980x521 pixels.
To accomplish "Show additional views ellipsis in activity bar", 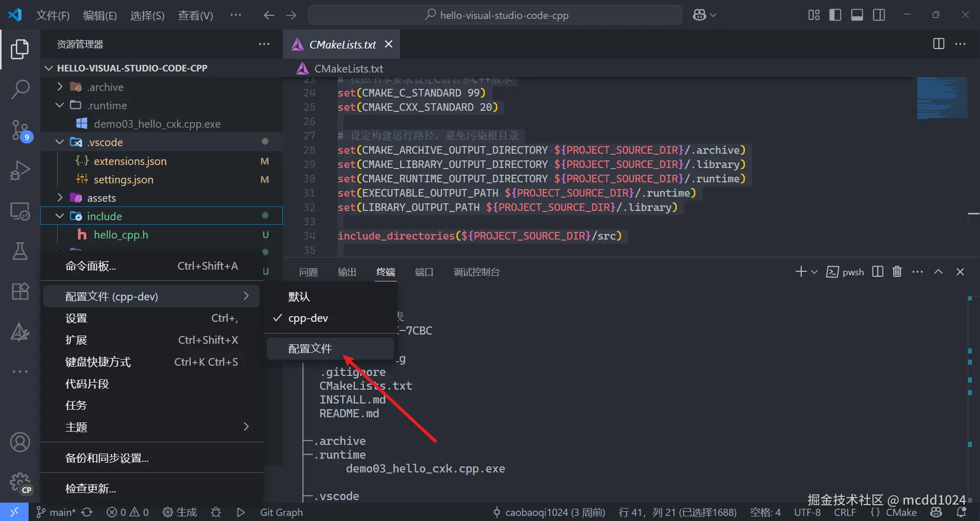I will (x=20, y=371).
